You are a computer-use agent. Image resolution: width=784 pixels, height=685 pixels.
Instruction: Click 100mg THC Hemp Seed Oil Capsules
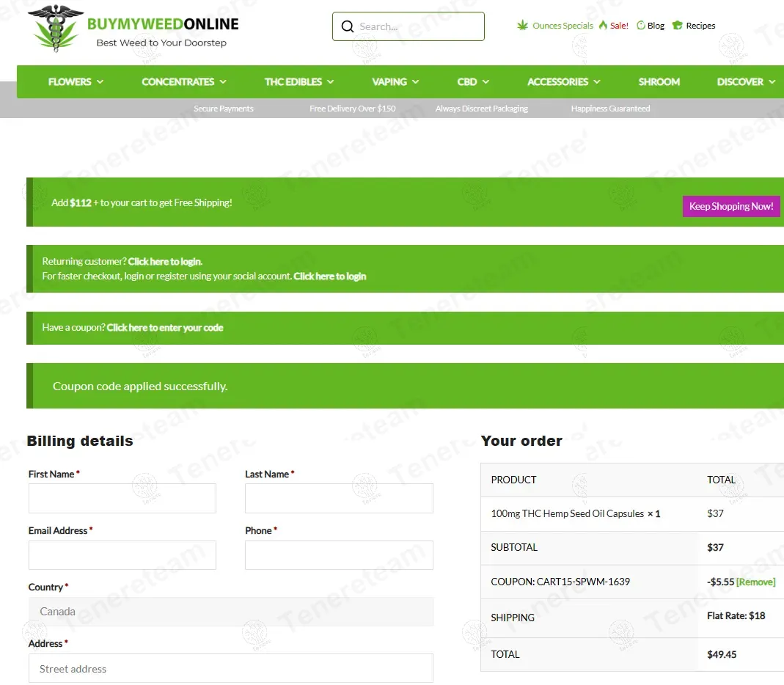click(x=568, y=513)
